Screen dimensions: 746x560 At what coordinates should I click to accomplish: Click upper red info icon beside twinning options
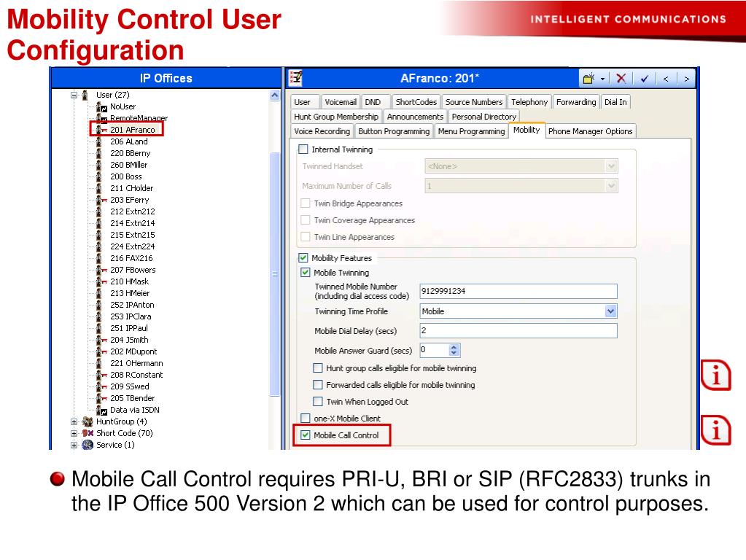tap(716, 376)
